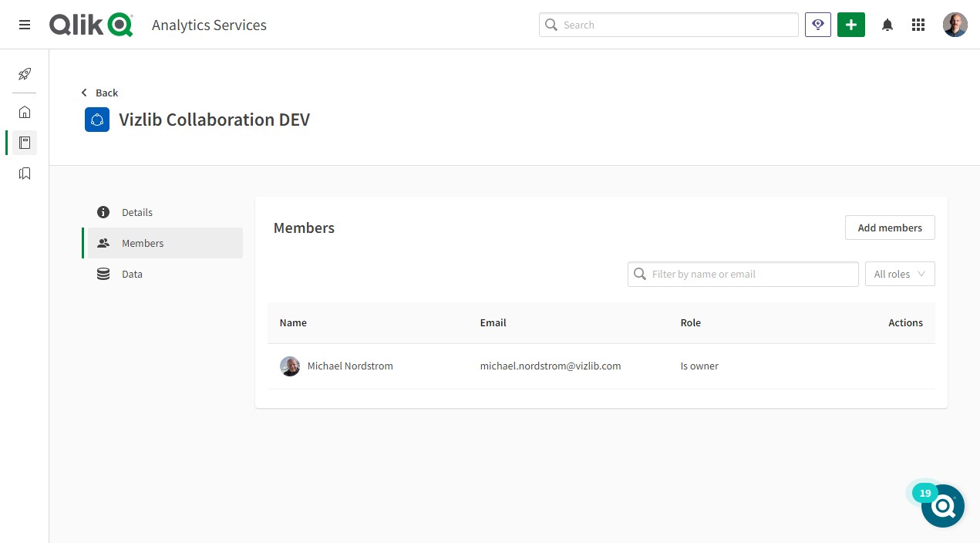The height and width of the screenshot is (543, 980).
Task: Open the catalog icon in sidebar
Action: tap(25, 143)
